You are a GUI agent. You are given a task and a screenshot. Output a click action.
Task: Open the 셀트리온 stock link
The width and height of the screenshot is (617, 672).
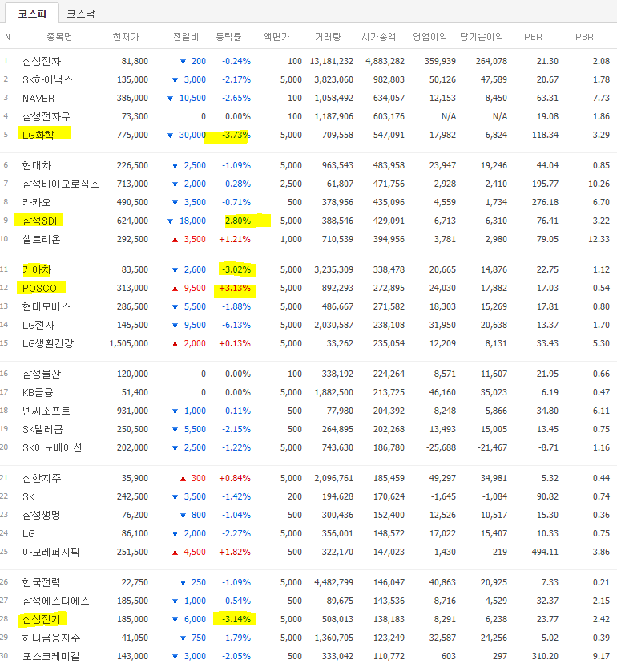(41, 239)
